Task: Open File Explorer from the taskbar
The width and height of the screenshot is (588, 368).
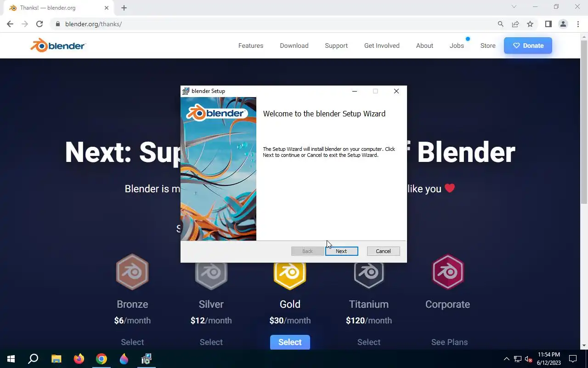Action: pyautogui.click(x=56, y=359)
